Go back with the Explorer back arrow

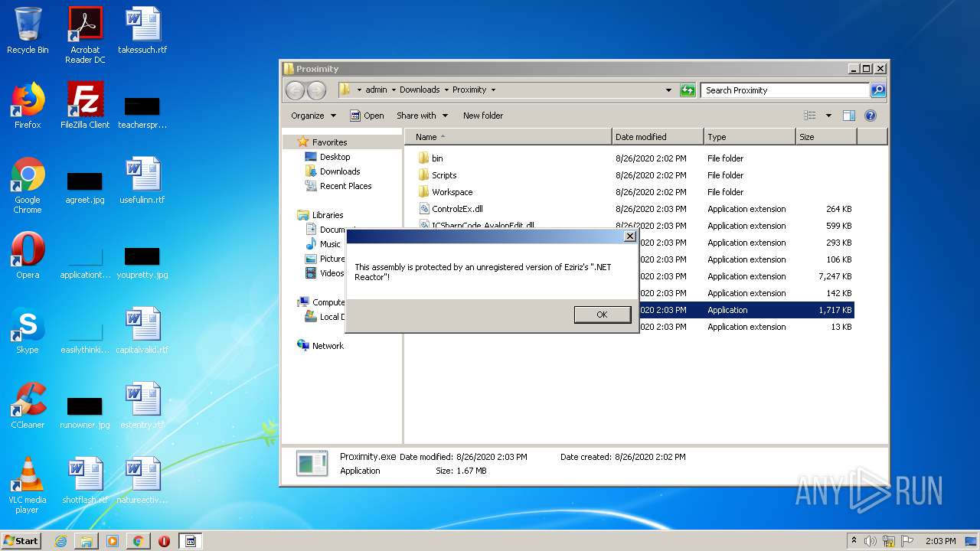click(295, 90)
